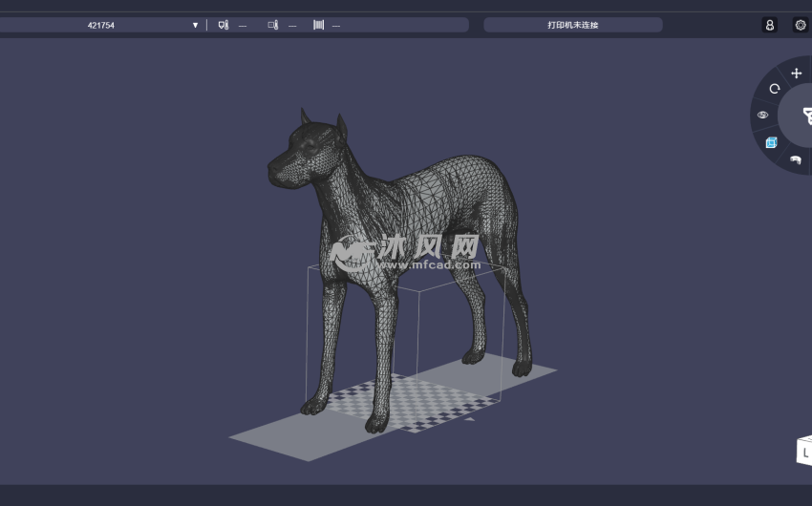Screen dimensions: 812x506
Task: Open the settings gear icon
Action: (801, 25)
